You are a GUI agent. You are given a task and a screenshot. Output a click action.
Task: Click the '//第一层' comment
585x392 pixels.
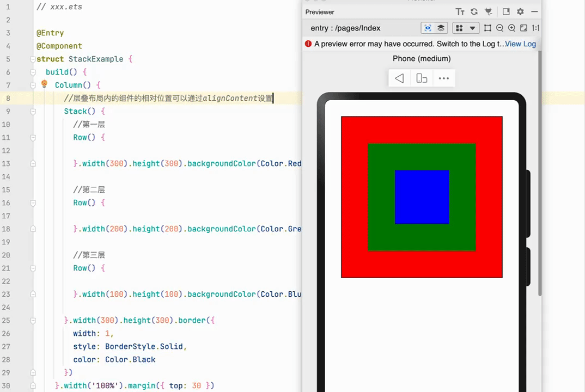pos(89,125)
